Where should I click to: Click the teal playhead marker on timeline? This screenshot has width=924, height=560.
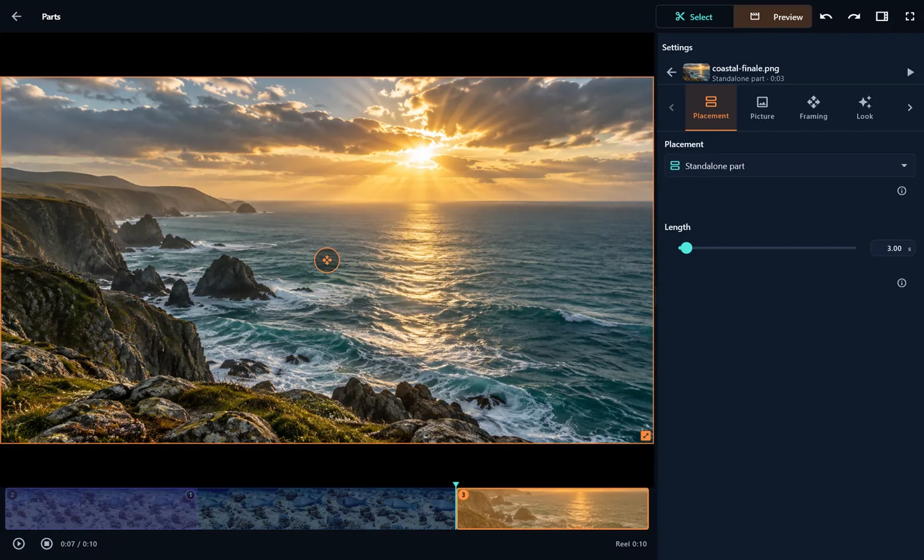pos(456,486)
